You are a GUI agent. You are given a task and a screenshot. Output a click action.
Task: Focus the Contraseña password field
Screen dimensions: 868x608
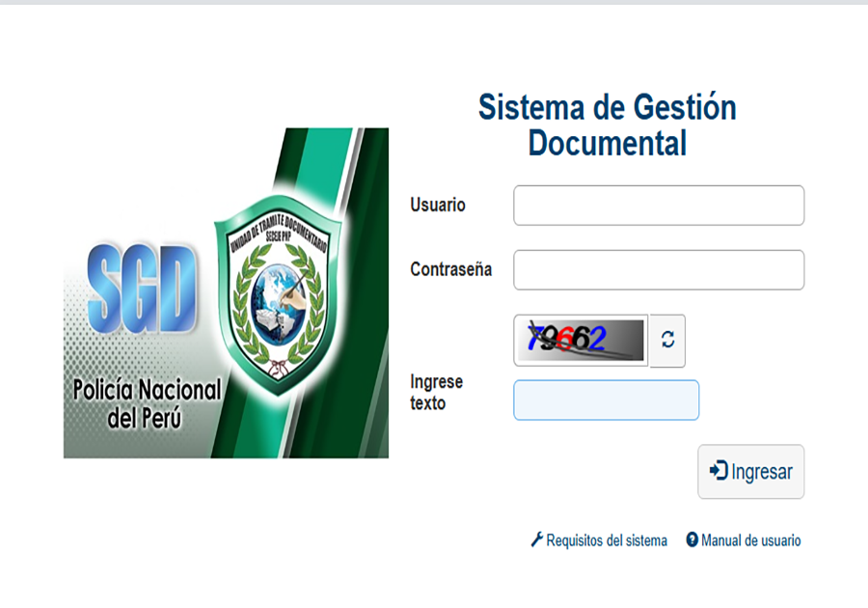coord(659,269)
